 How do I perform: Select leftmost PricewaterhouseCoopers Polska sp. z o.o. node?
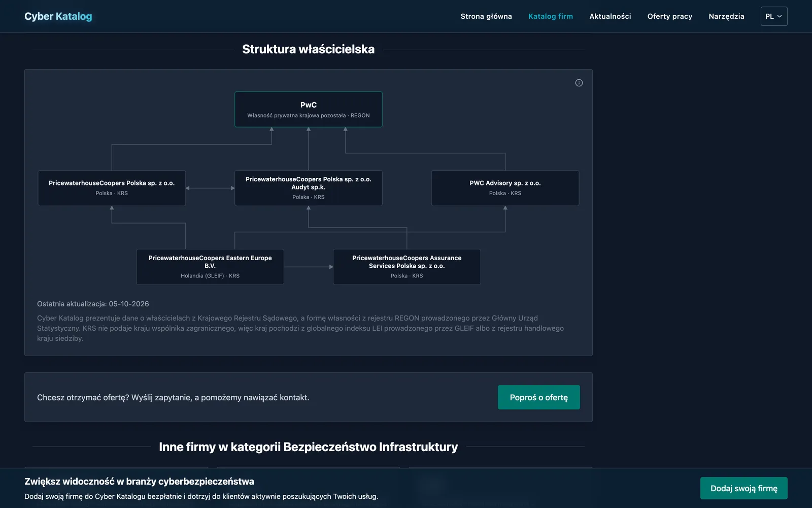112,188
